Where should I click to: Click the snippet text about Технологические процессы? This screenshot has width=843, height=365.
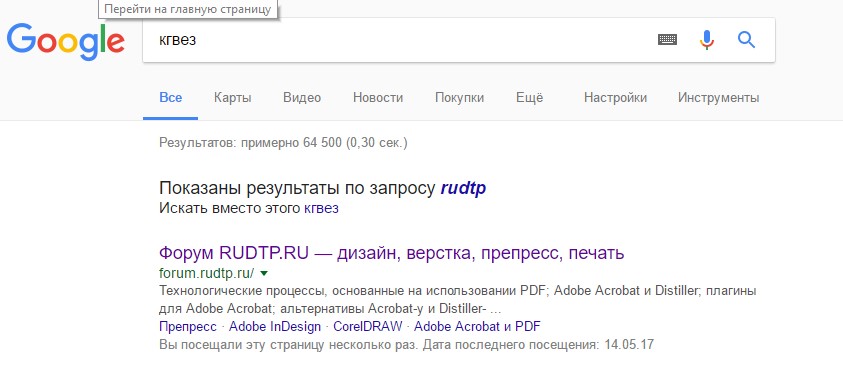pos(458,300)
